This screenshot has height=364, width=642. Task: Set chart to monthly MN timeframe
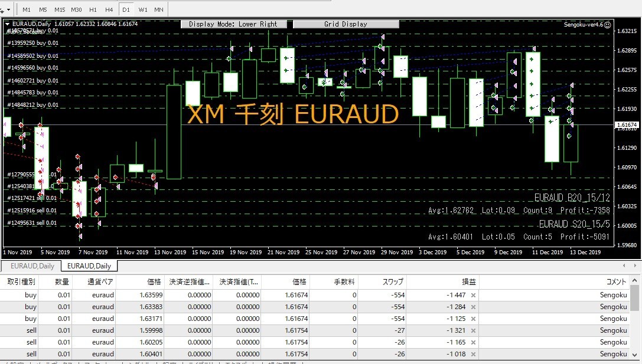coord(159,9)
